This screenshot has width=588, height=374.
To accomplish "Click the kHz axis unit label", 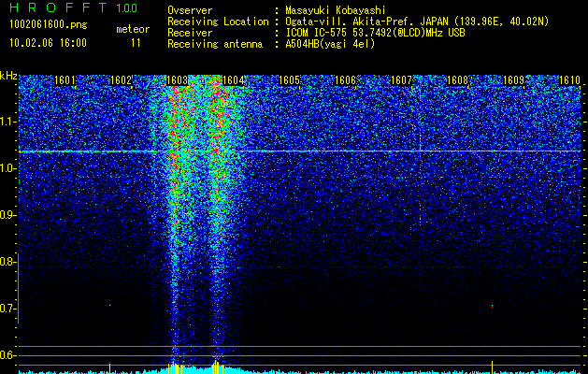I will (8, 76).
